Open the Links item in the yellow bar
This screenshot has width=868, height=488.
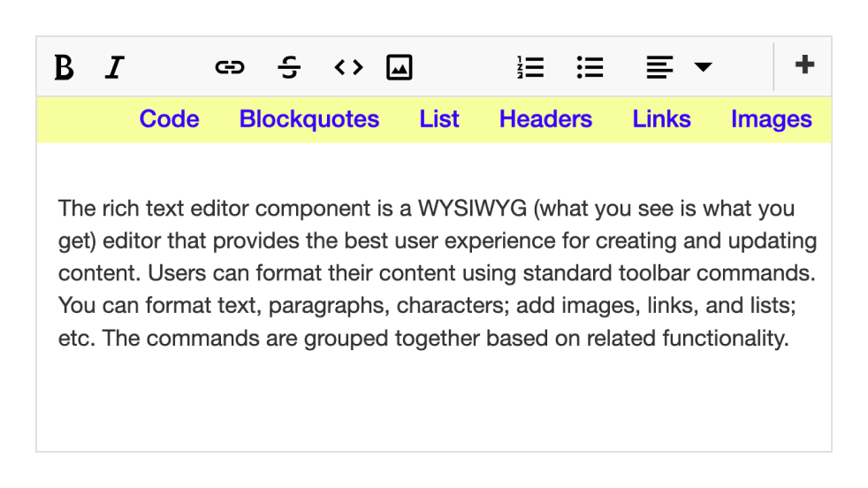(661, 119)
